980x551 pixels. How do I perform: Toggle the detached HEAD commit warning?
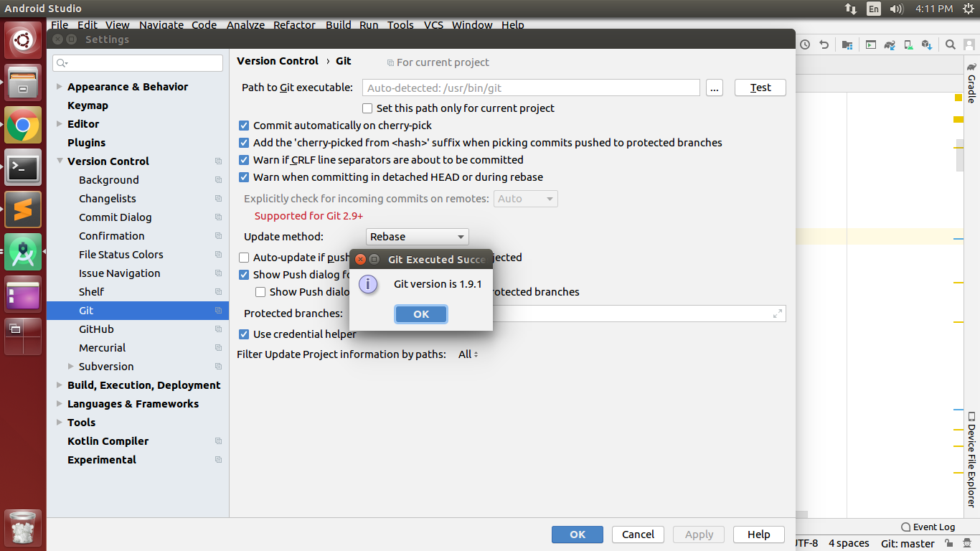[244, 177]
